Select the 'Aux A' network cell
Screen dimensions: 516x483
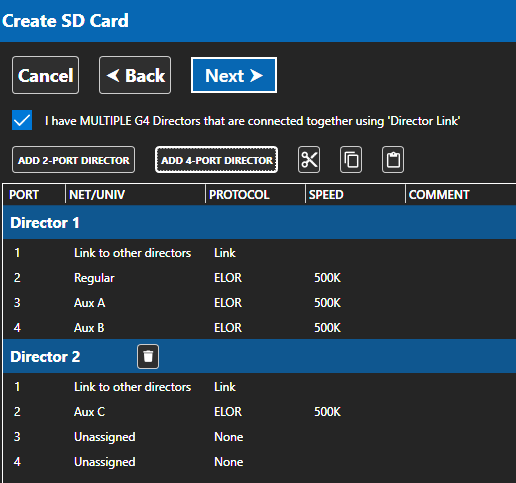89,303
